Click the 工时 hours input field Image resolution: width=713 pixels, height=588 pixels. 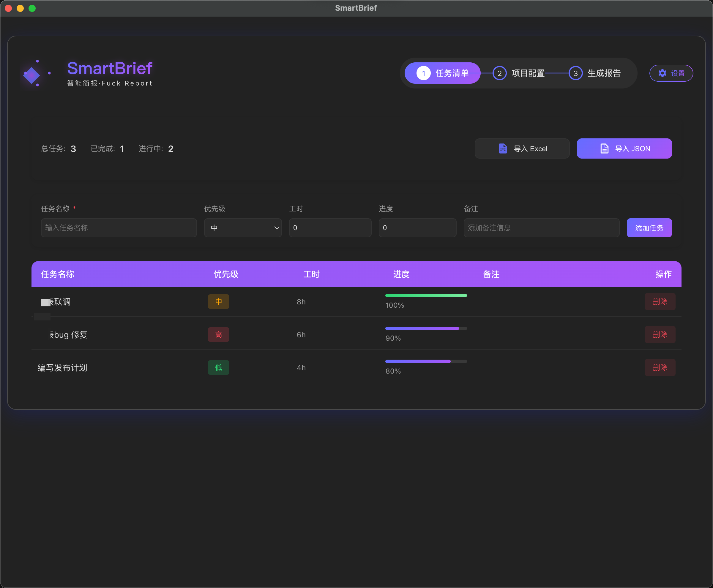pyautogui.click(x=330, y=227)
